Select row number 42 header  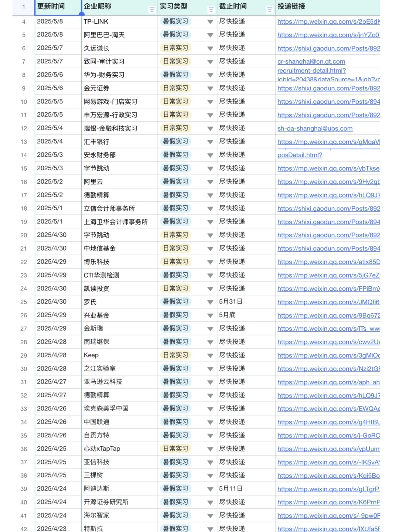(x=24, y=529)
